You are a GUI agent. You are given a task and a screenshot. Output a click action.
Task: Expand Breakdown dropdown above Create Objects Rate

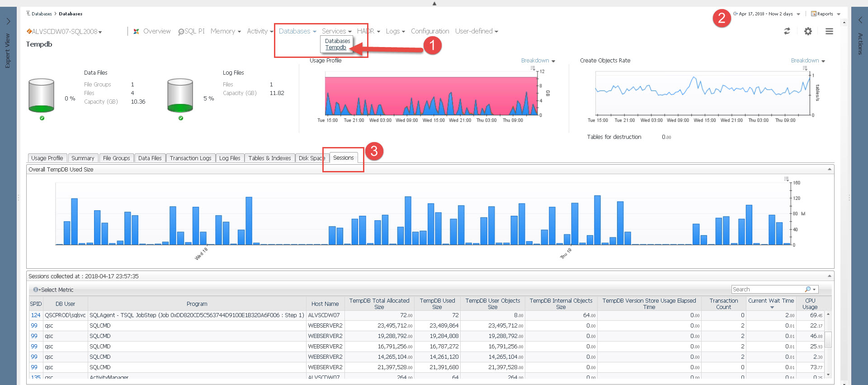click(807, 61)
